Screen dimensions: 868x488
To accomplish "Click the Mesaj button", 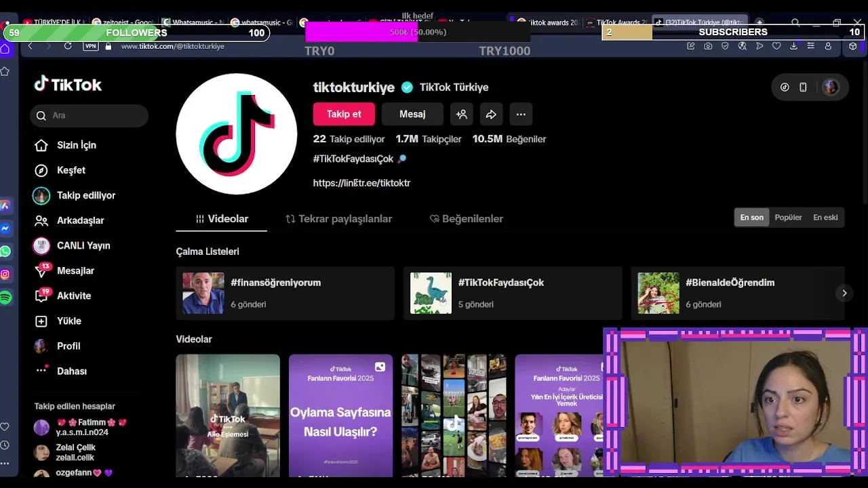I will (x=412, y=114).
